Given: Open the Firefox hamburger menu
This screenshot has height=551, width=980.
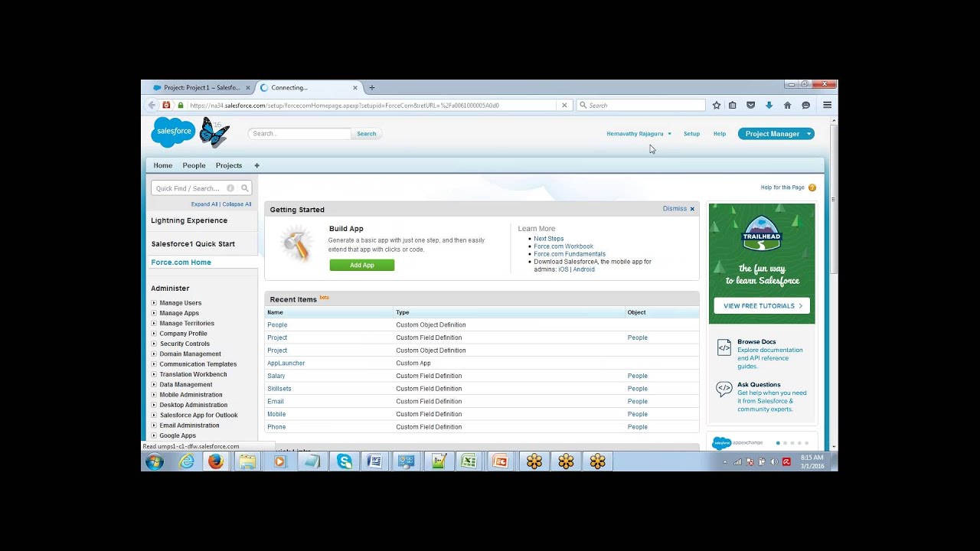Looking at the screenshot, I should (827, 105).
